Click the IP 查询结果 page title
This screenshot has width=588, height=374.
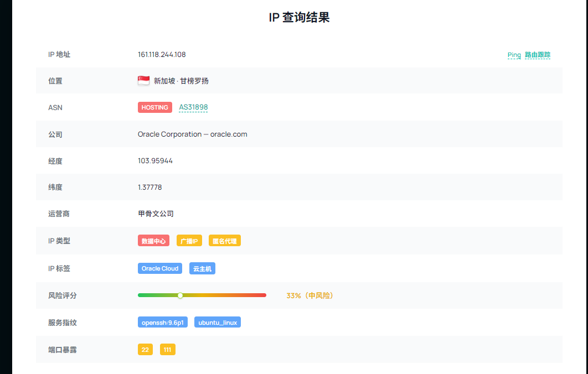tap(298, 17)
